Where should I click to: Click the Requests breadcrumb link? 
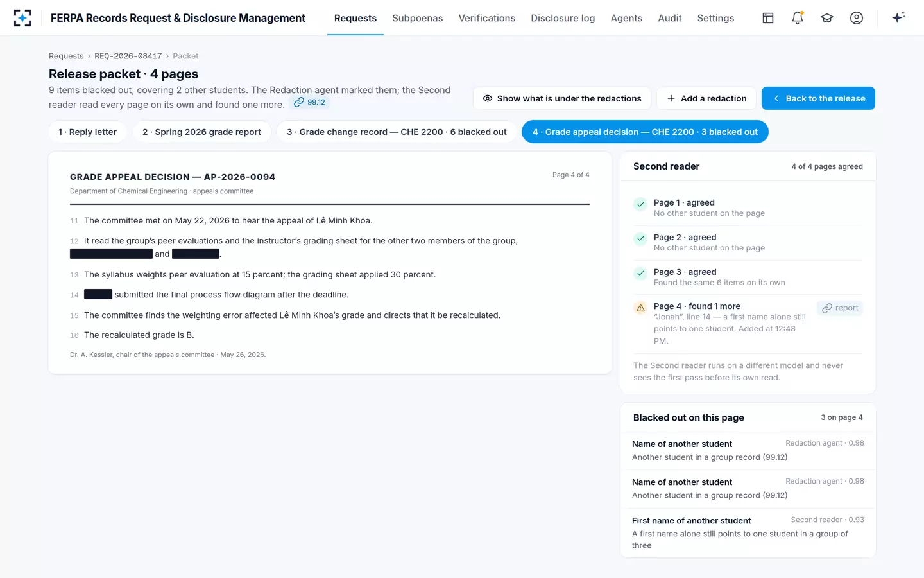(66, 56)
